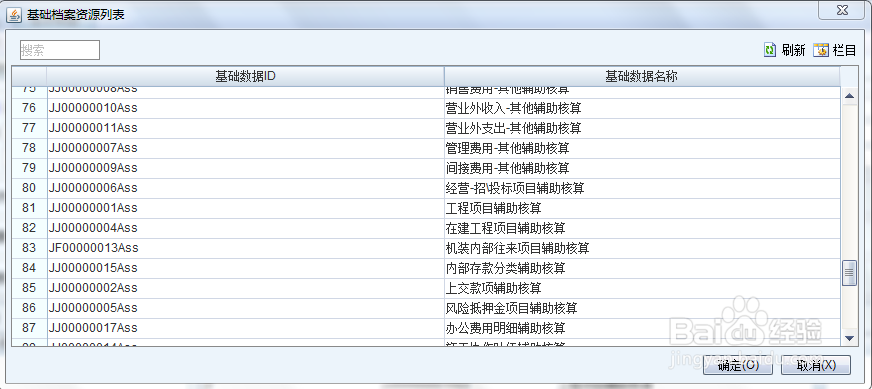Screen dimensions: 872x389
Task: Select ID cell JJ00000006Ass
Action: coord(245,188)
